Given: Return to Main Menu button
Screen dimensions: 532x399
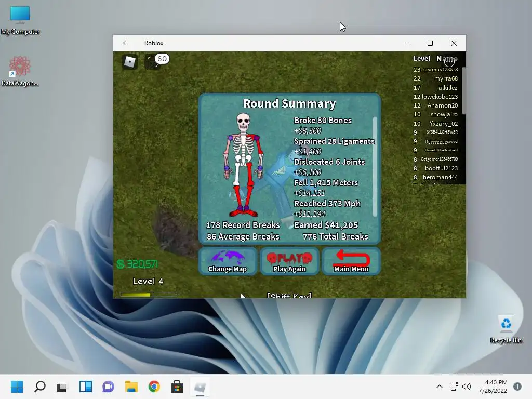Looking at the screenshot, I should (x=351, y=261).
